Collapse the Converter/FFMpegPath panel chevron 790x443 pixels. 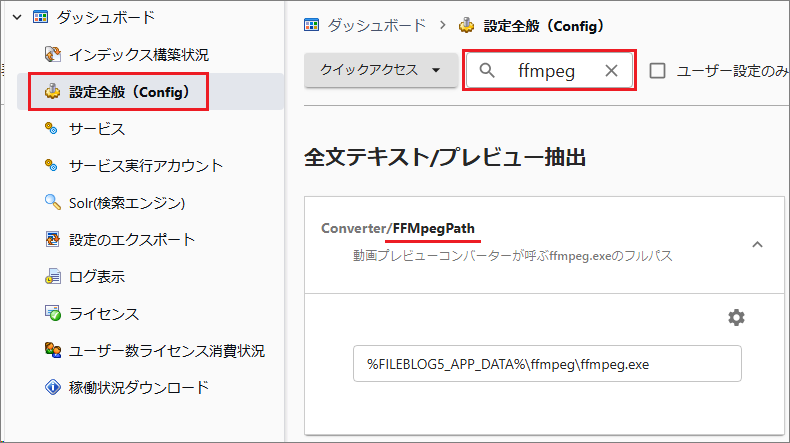click(757, 244)
